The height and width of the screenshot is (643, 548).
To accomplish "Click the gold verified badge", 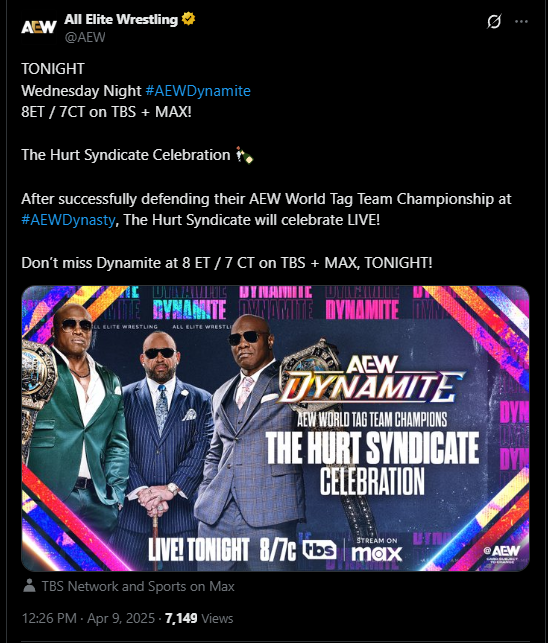I will pyautogui.click(x=188, y=19).
